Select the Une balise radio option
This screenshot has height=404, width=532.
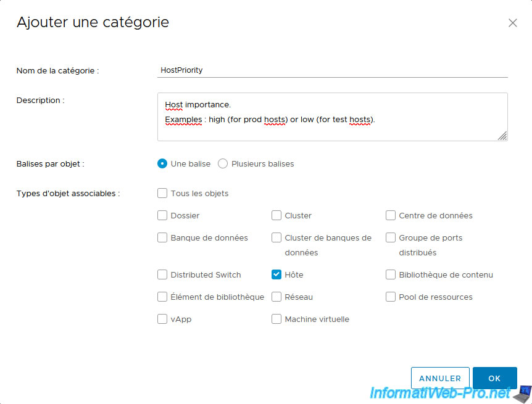point(162,164)
